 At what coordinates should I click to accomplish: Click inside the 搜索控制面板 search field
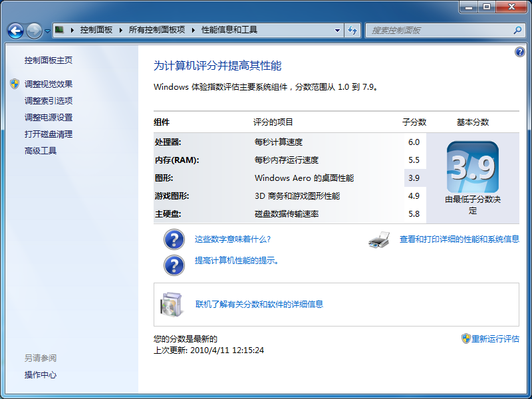point(439,30)
